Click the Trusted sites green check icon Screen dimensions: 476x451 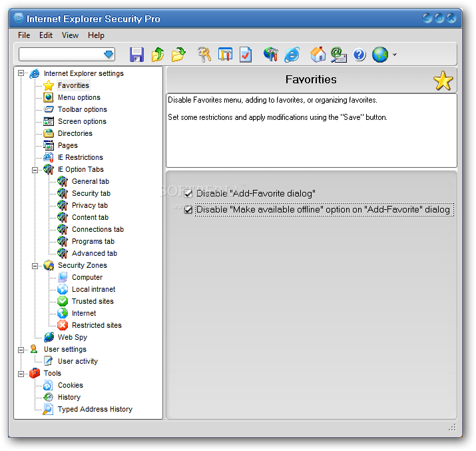pos(63,301)
